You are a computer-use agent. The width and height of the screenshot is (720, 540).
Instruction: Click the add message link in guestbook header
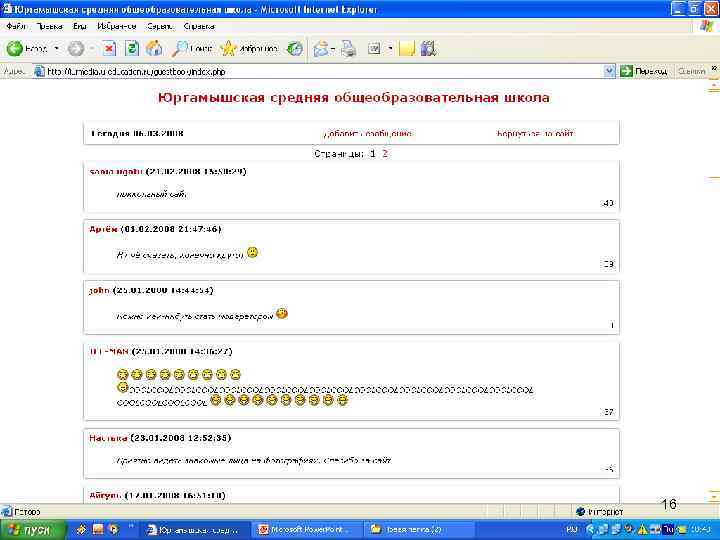368,134
